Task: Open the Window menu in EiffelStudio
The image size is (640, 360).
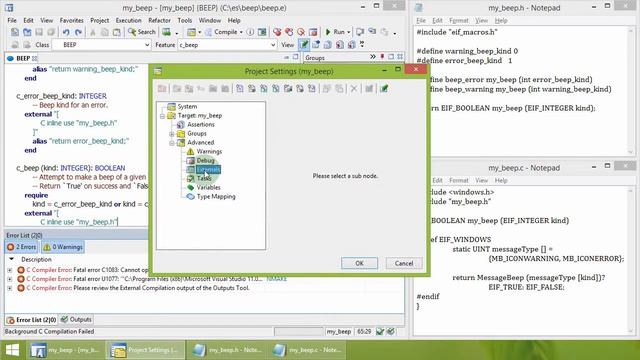Action: pyautogui.click(x=209, y=20)
